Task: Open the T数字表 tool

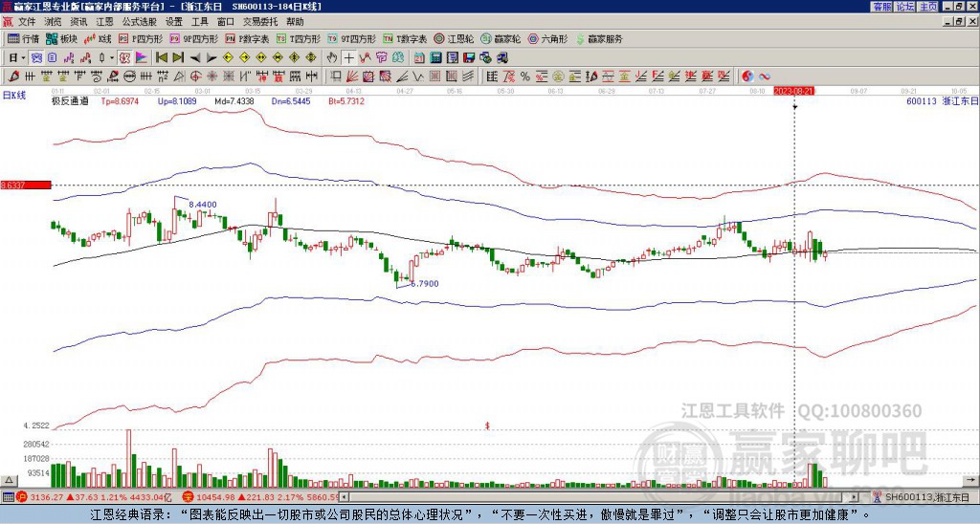Action: click(405, 38)
